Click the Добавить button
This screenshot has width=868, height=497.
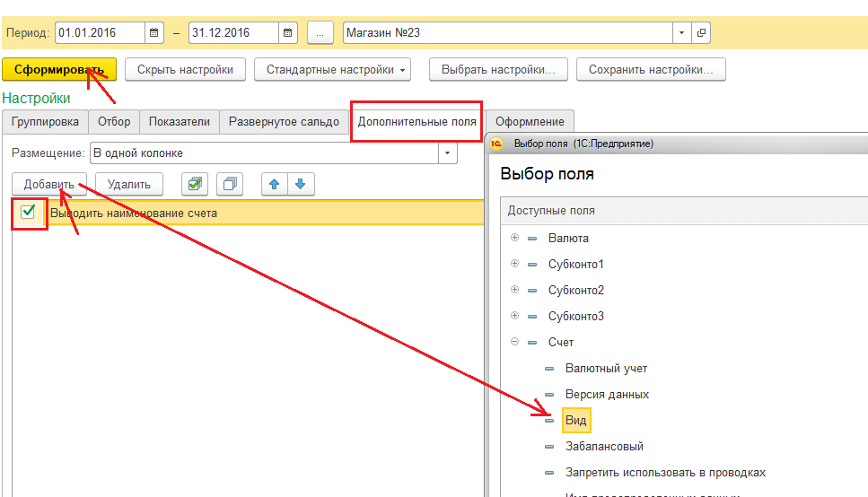point(49,184)
